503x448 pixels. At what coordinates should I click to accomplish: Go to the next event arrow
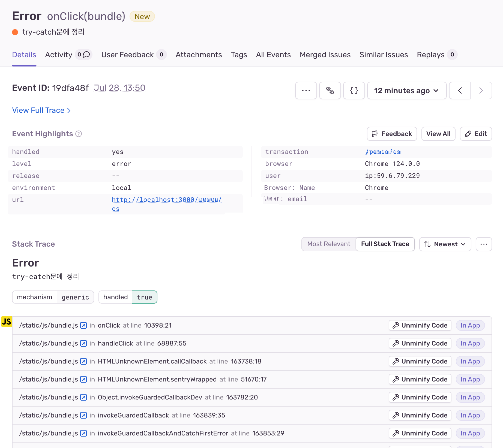tap(481, 90)
